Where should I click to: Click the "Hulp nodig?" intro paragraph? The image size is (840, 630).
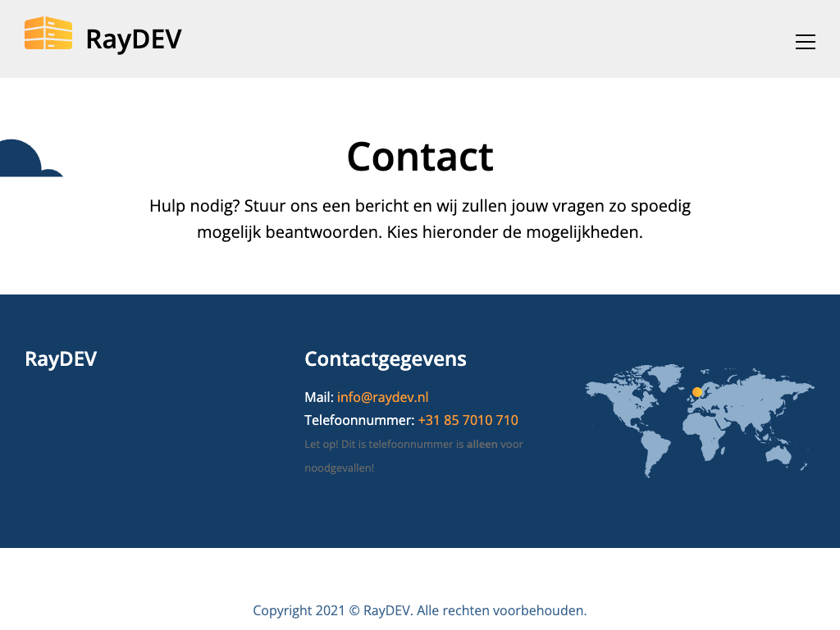pyautogui.click(x=420, y=218)
